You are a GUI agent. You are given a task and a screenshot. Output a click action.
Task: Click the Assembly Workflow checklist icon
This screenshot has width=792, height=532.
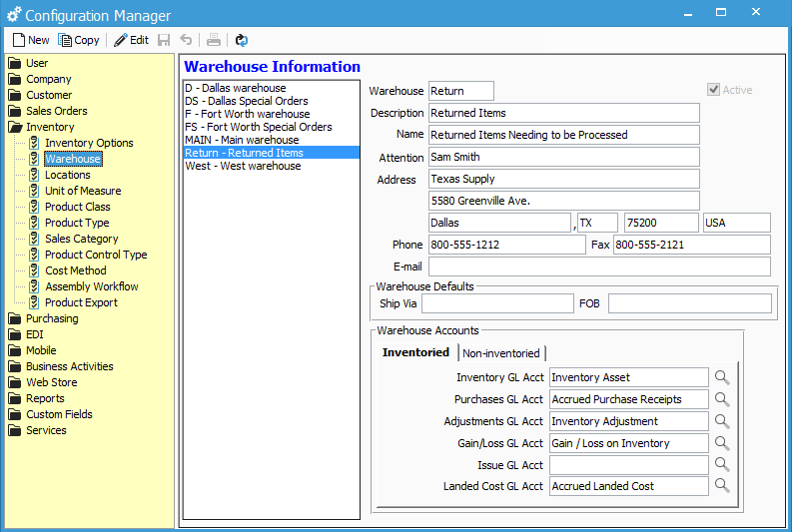pos(34,286)
